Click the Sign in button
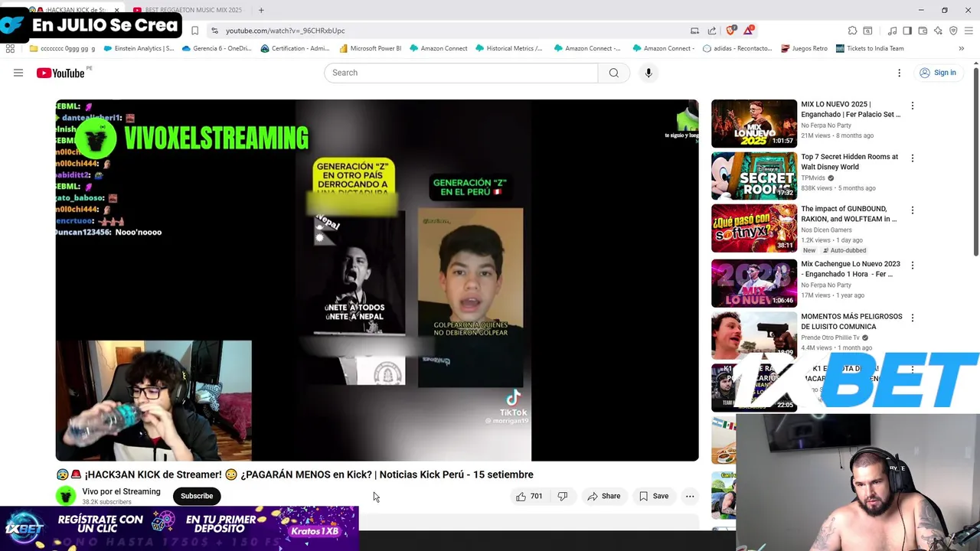 (x=938, y=73)
